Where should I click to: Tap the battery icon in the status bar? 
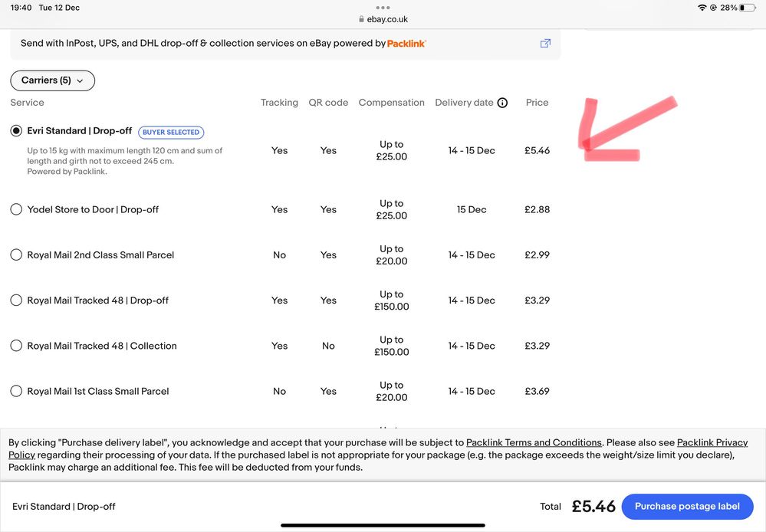coord(747,8)
